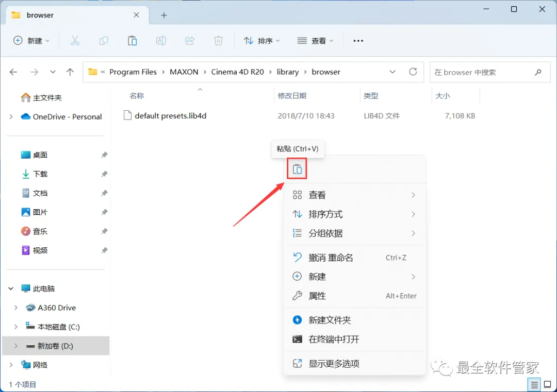Screen dimensions: 557x392
Task: Click Program Files in breadcrumb path
Action: pos(133,72)
